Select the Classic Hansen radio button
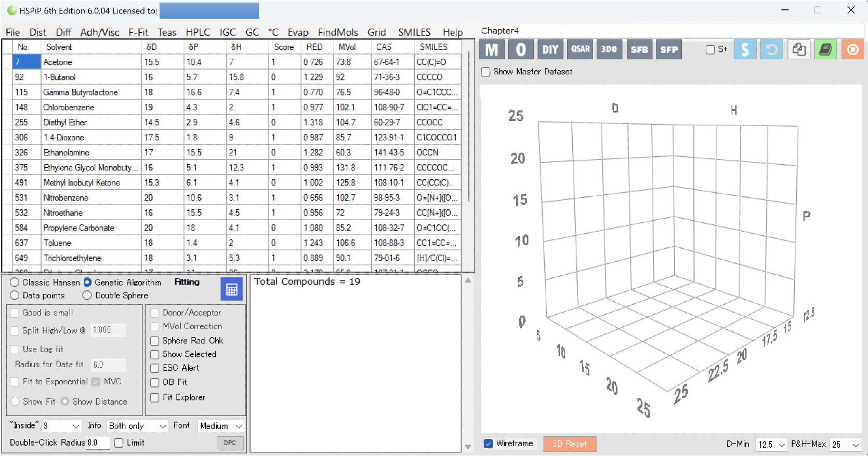Screen dimensions: 868x456 point(15,282)
